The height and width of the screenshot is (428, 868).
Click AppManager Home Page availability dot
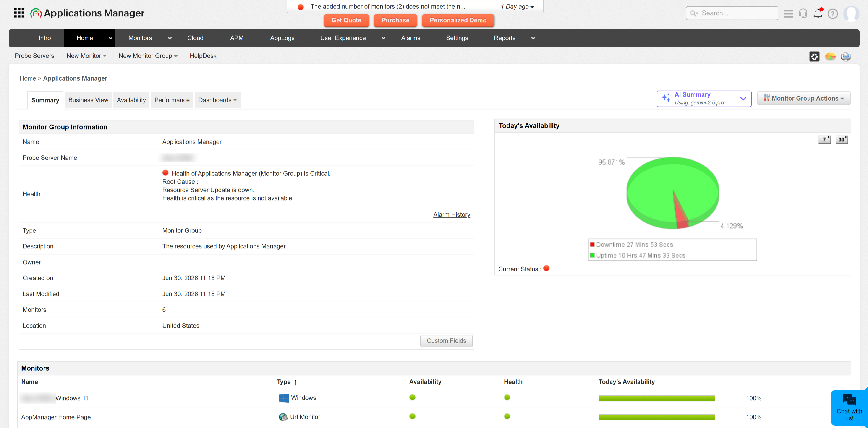point(412,416)
